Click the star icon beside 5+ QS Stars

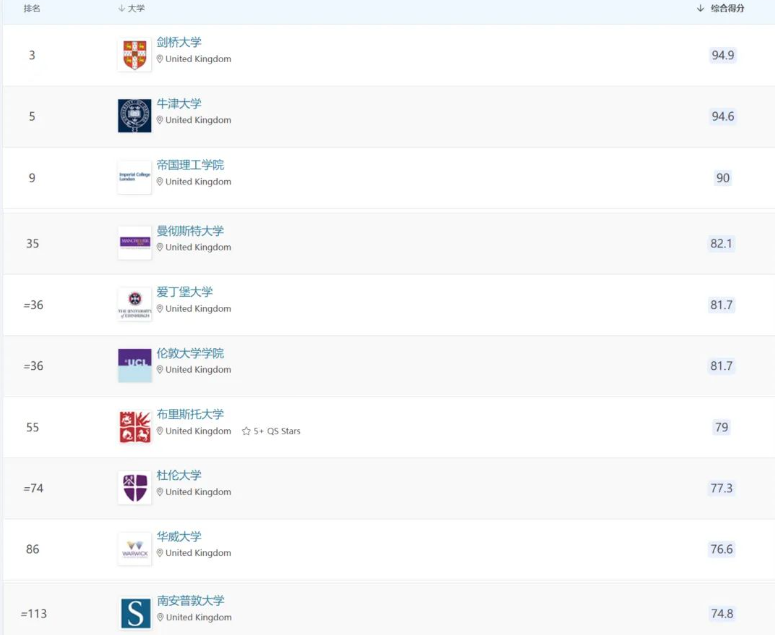(x=246, y=431)
